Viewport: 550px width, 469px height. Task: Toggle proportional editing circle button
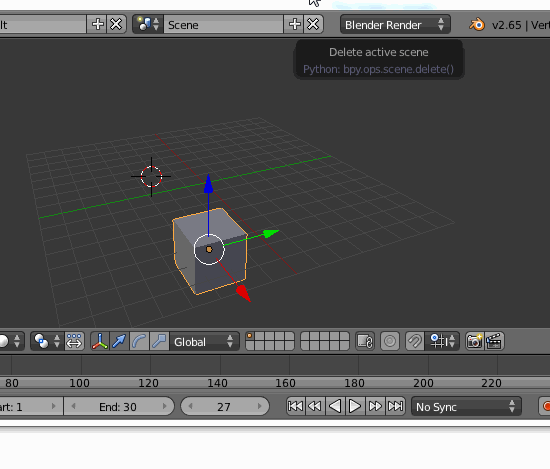tap(390, 341)
